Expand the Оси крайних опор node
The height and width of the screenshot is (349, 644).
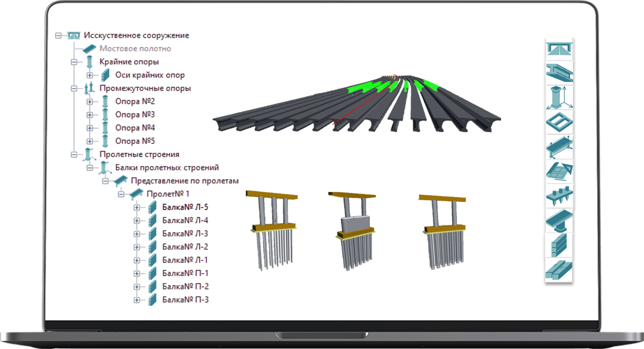90,75
